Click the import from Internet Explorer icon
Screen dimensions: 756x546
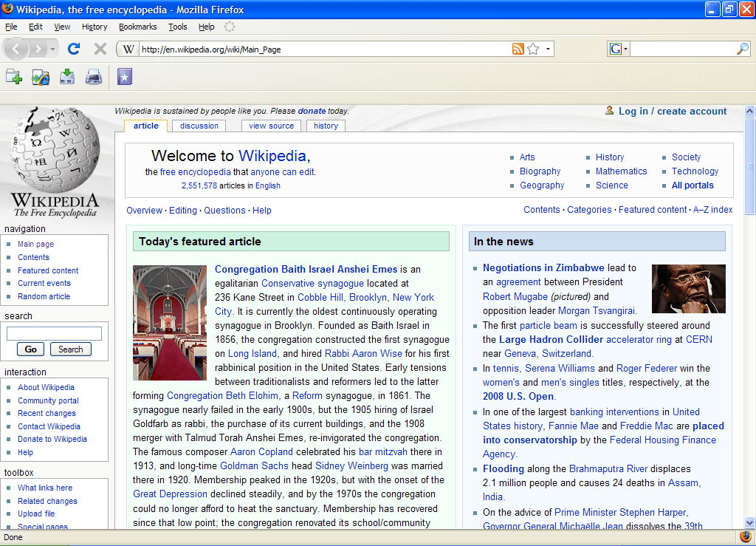[41, 77]
